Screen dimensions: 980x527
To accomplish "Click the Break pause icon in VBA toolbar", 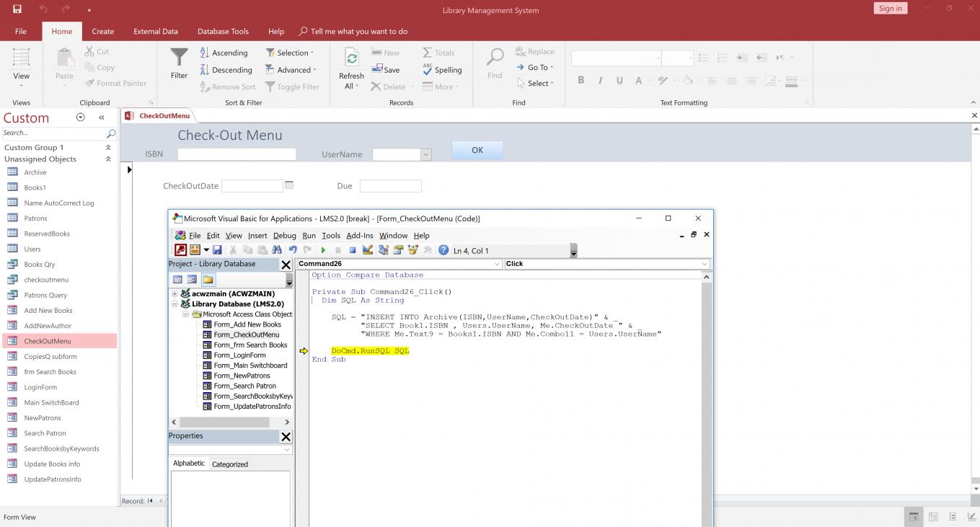I will tap(338, 250).
